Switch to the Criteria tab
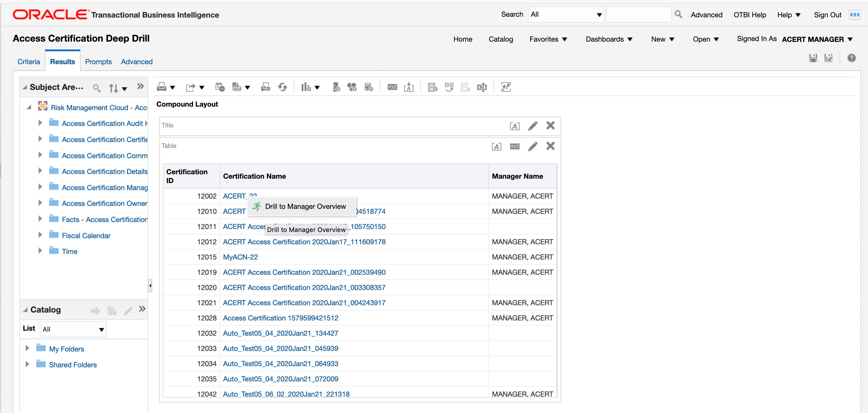The height and width of the screenshot is (413, 868). 29,62
